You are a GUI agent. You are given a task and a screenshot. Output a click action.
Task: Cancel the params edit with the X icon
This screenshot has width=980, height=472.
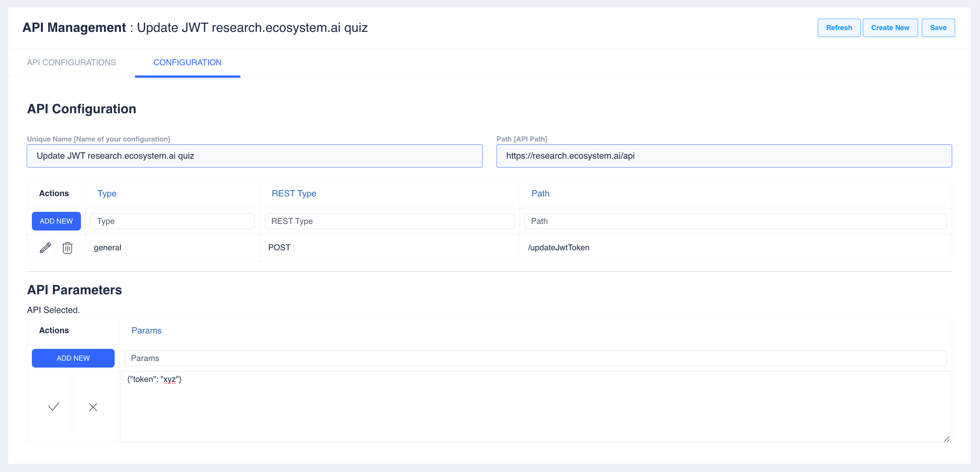(93, 407)
